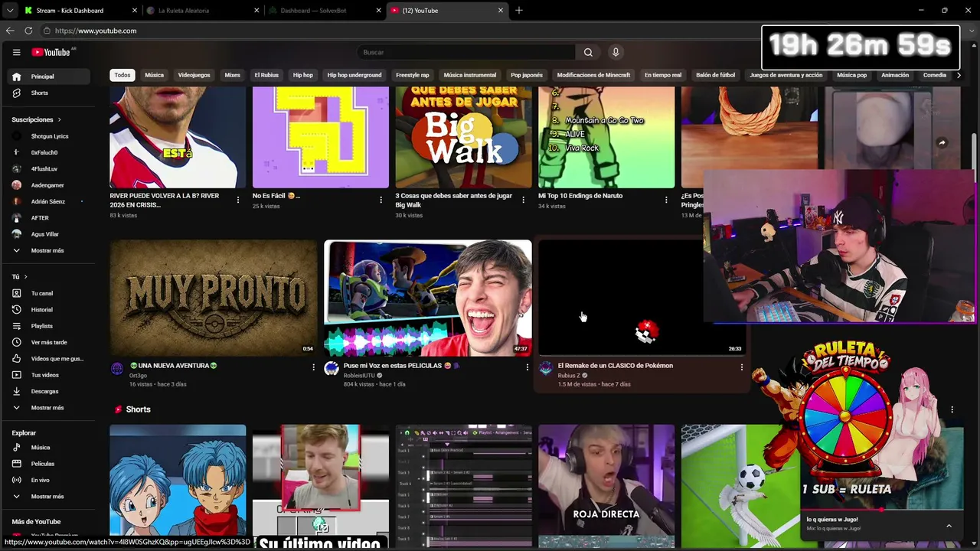Open Shorts from the sidebar
The width and height of the screenshot is (980, 551).
47,93
